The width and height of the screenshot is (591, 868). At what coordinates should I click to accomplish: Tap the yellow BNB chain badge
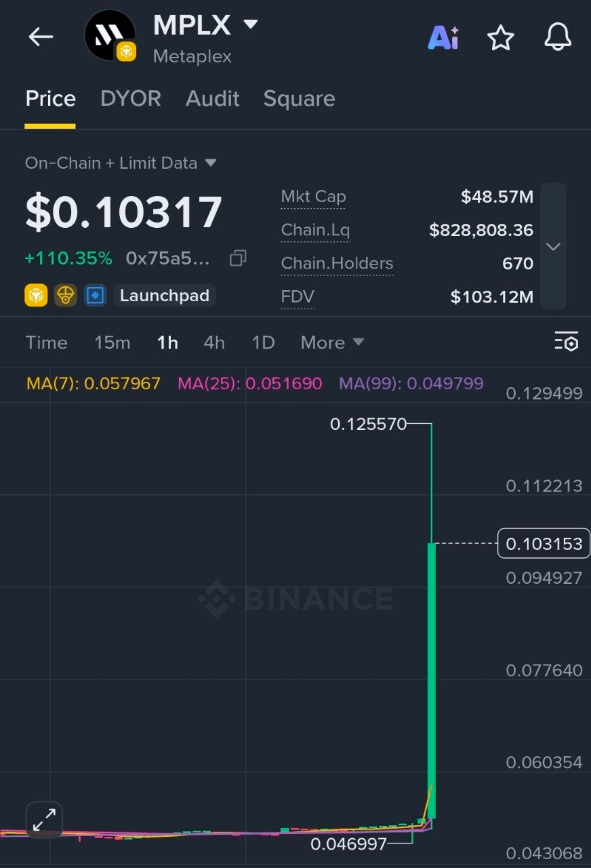[x=36, y=296]
